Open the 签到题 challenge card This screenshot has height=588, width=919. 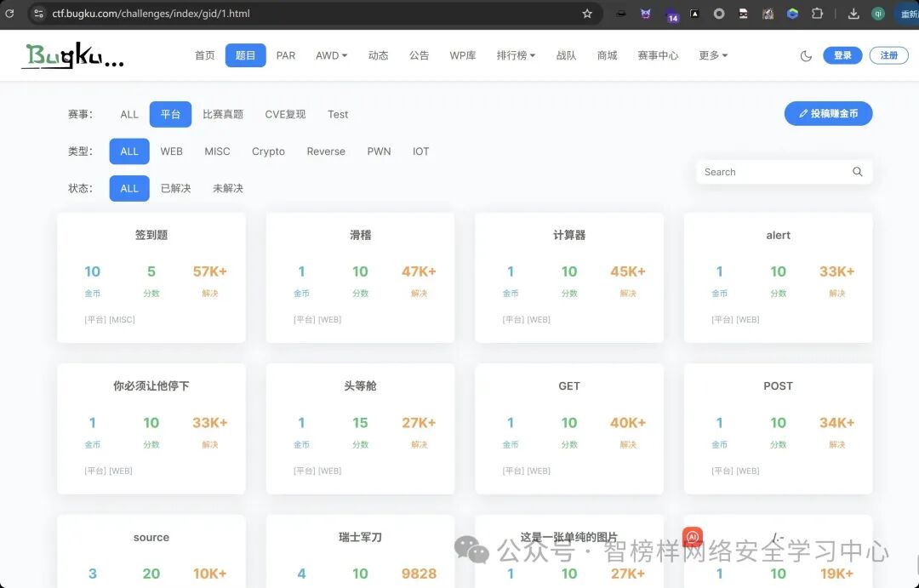[x=151, y=277]
